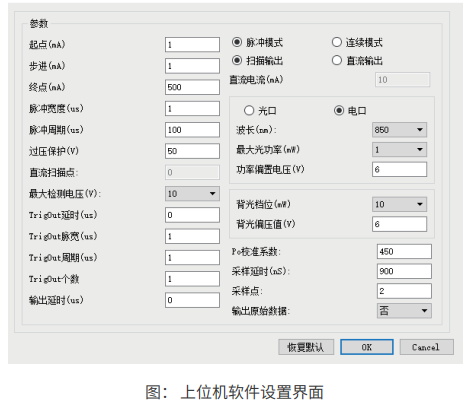Open the 最大检测电压(V) dropdown
This screenshot has height=401, width=465.
[192, 194]
